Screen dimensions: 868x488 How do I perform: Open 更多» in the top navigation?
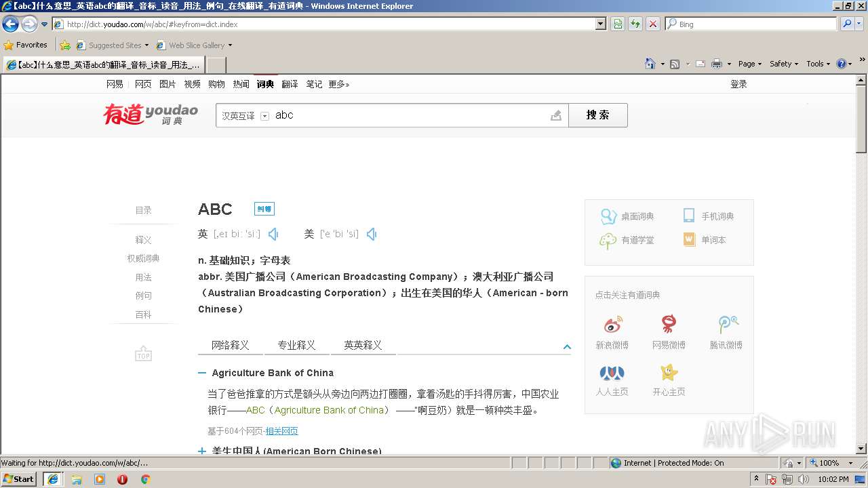[x=338, y=84]
